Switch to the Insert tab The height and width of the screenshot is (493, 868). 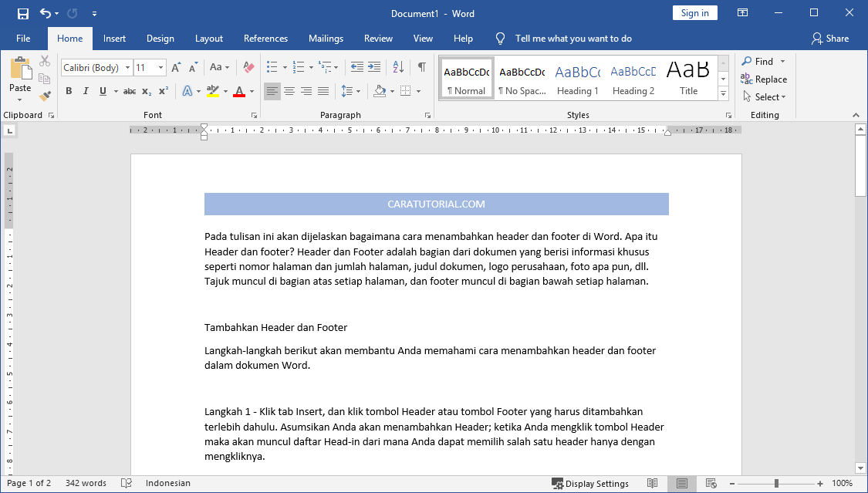pos(115,38)
